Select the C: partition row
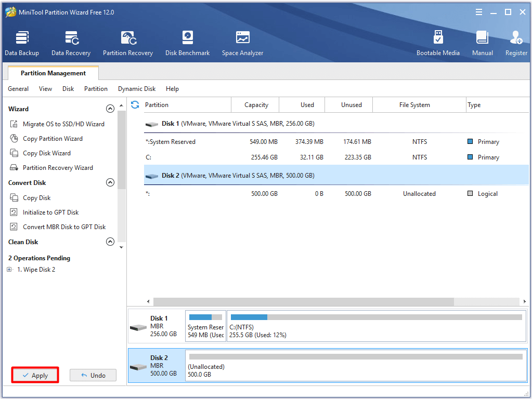 click(336, 157)
